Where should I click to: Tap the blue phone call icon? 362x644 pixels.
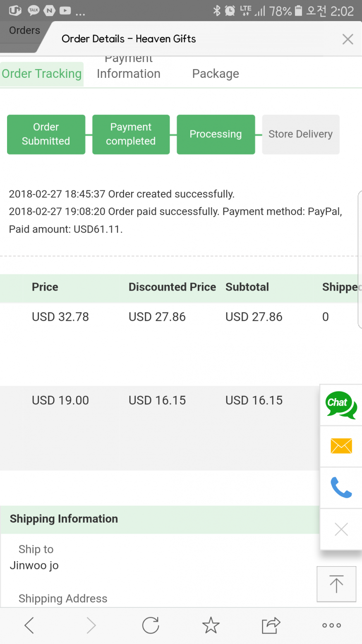(x=341, y=488)
